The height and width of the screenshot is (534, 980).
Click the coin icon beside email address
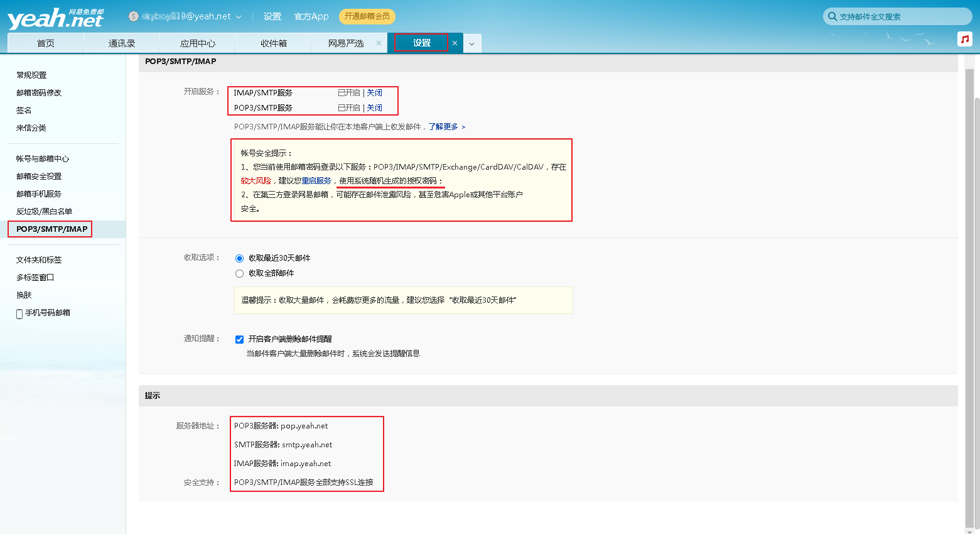tap(133, 16)
